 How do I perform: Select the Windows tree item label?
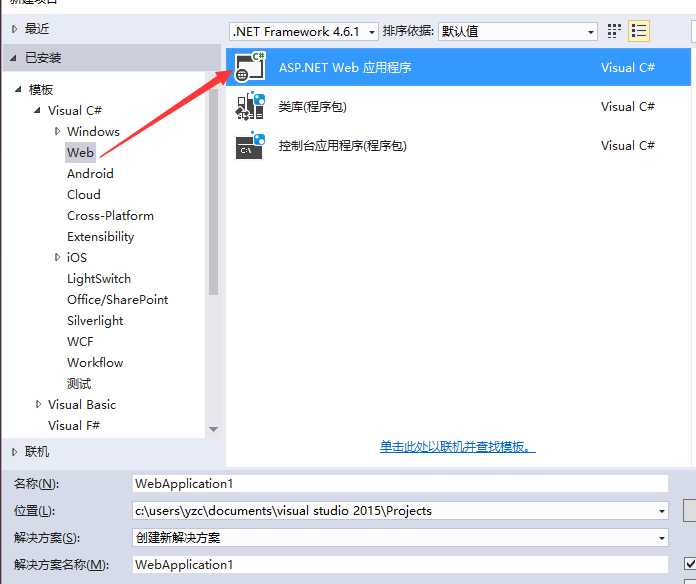93,131
